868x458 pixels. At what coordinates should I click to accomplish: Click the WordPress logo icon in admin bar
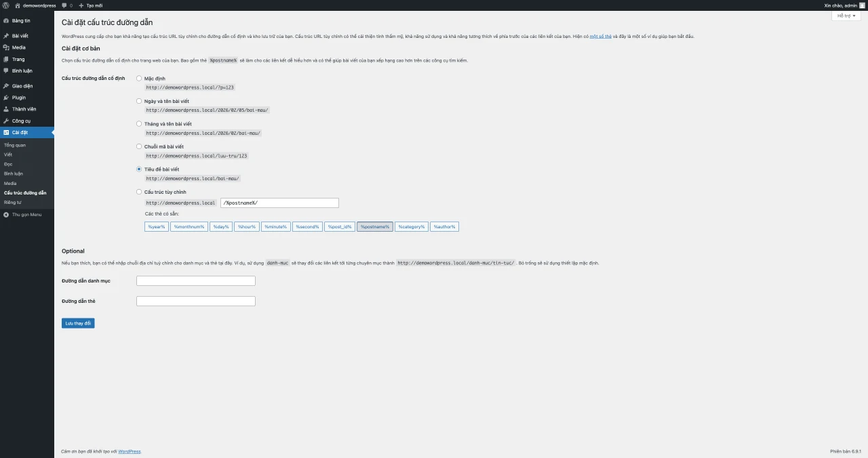click(x=6, y=5)
